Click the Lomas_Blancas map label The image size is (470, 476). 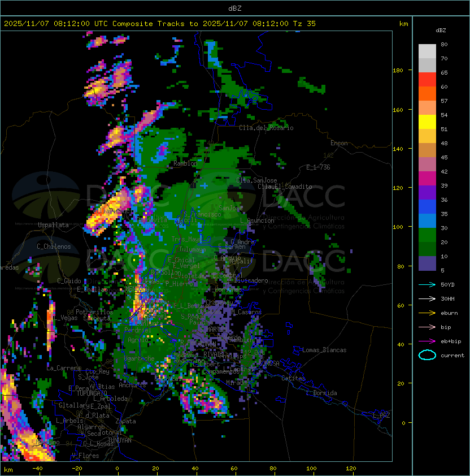click(324, 350)
